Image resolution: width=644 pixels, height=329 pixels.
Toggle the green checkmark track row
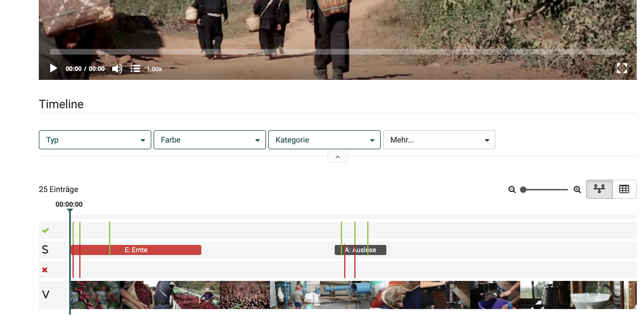[46, 230]
